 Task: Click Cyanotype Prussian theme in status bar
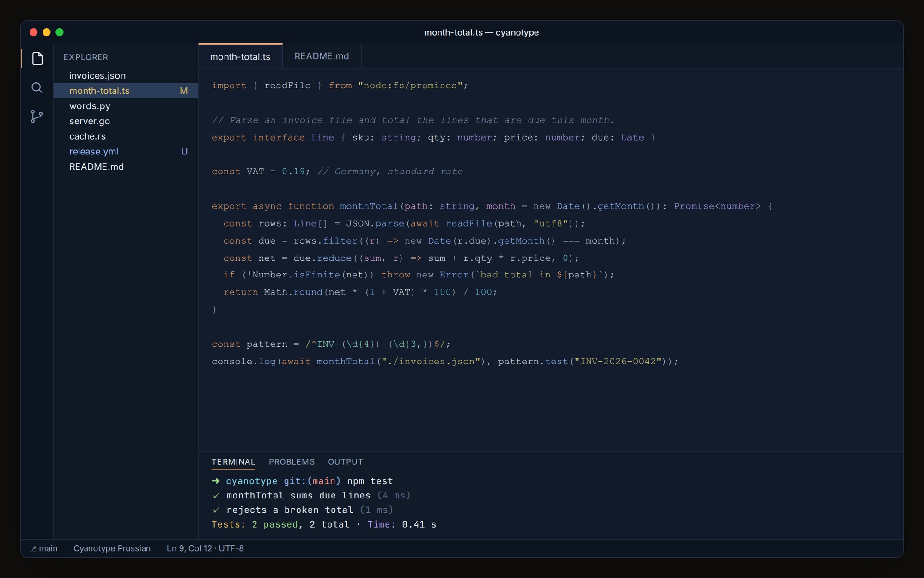click(112, 548)
